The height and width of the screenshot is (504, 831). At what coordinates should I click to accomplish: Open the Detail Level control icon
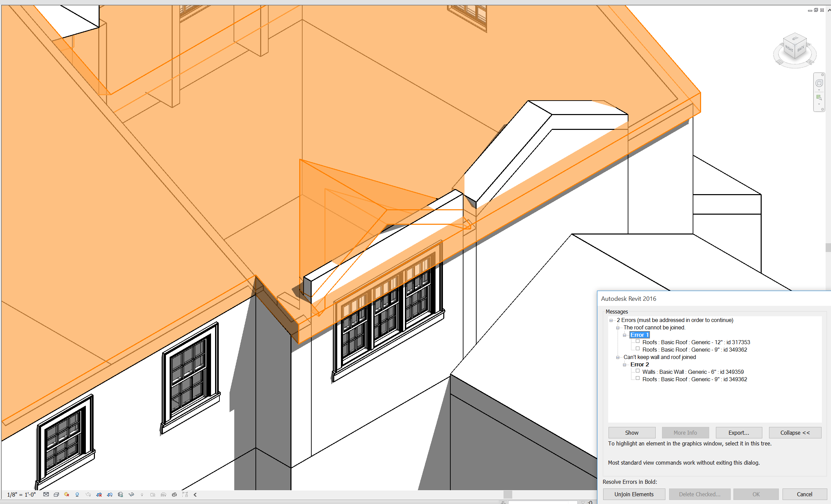pyautogui.click(x=46, y=495)
